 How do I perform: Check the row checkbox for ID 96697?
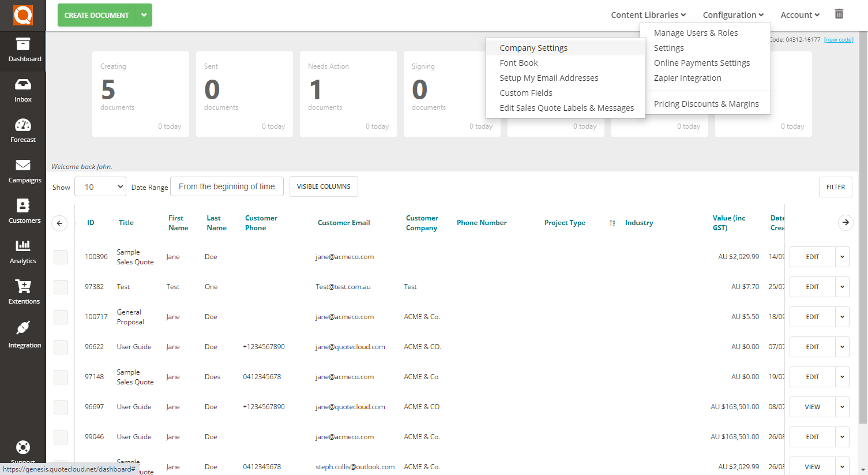pyautogui.click(x=61, y=407)
